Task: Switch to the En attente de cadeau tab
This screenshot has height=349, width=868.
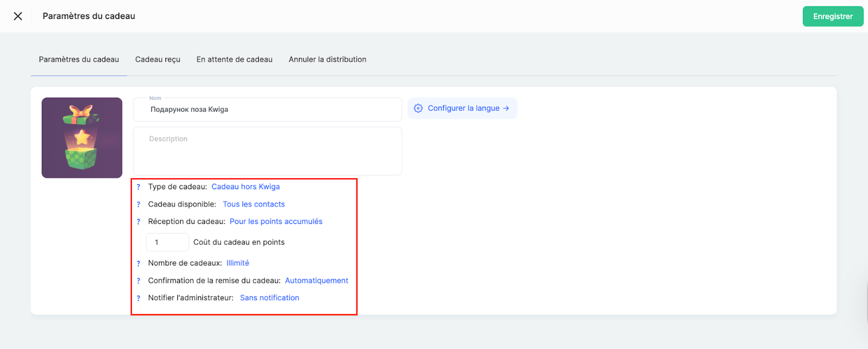Action: tap(234, 60)
